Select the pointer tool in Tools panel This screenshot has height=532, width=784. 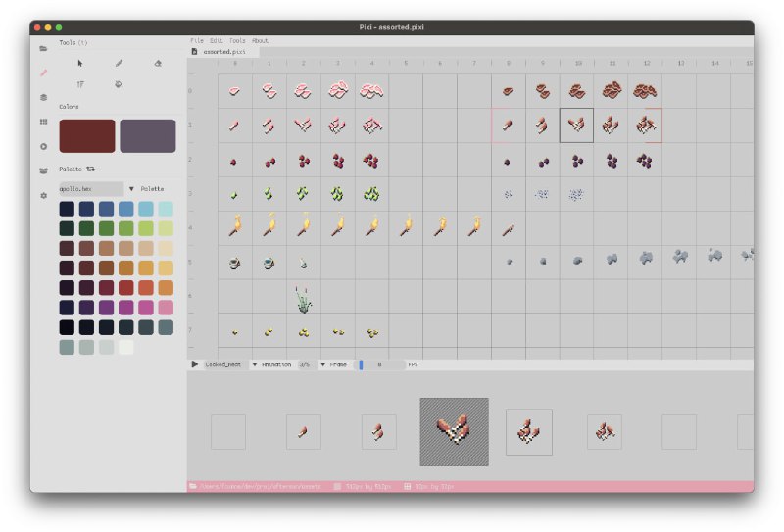click(80, 63)
